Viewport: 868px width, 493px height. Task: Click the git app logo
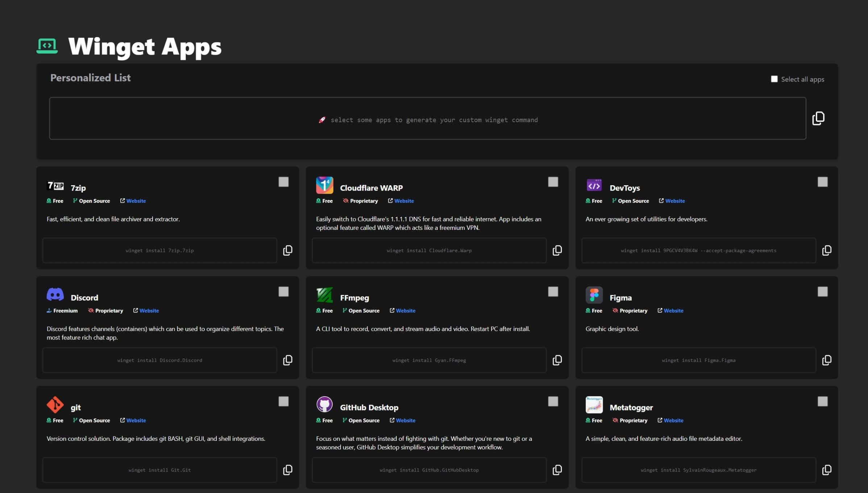55,405
